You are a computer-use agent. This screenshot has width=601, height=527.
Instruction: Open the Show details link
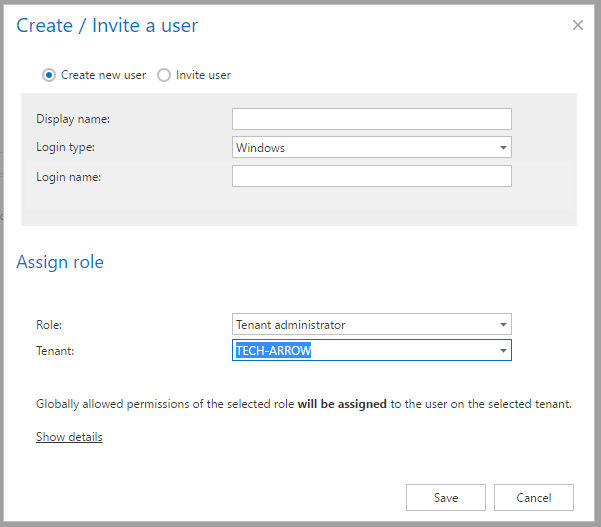point(69,437)
